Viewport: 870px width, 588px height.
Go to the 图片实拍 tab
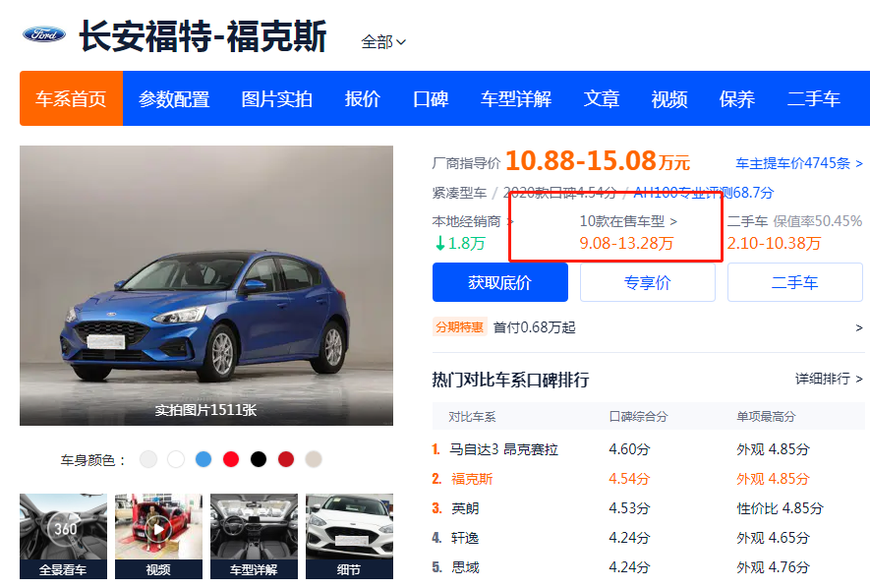[x=277, y=98]
